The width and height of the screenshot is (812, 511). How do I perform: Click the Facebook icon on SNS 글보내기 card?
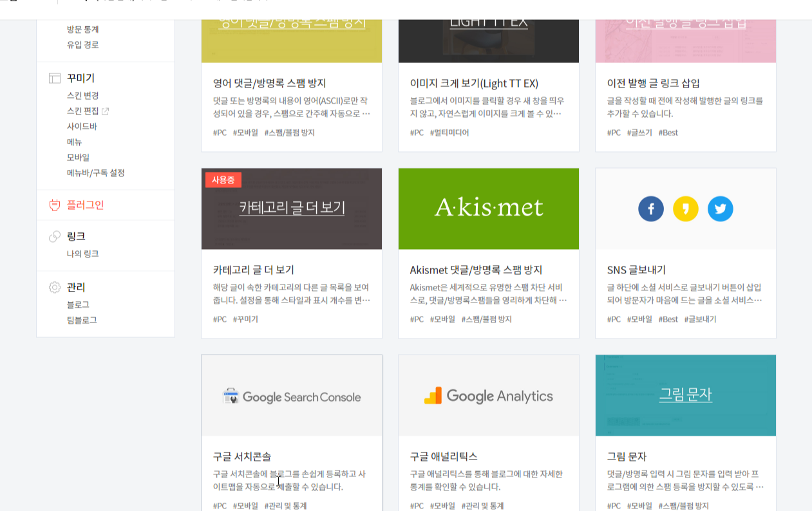tap(651, 209)
